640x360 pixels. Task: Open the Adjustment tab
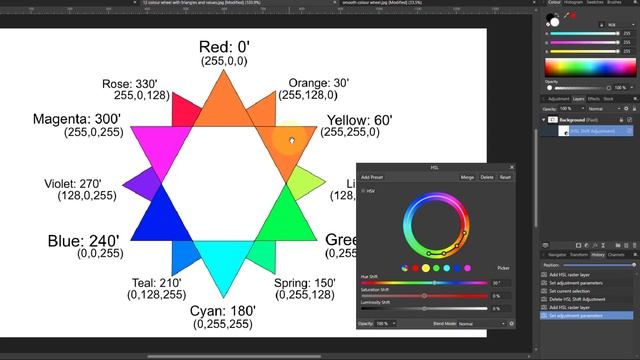[x=559, y=99]
